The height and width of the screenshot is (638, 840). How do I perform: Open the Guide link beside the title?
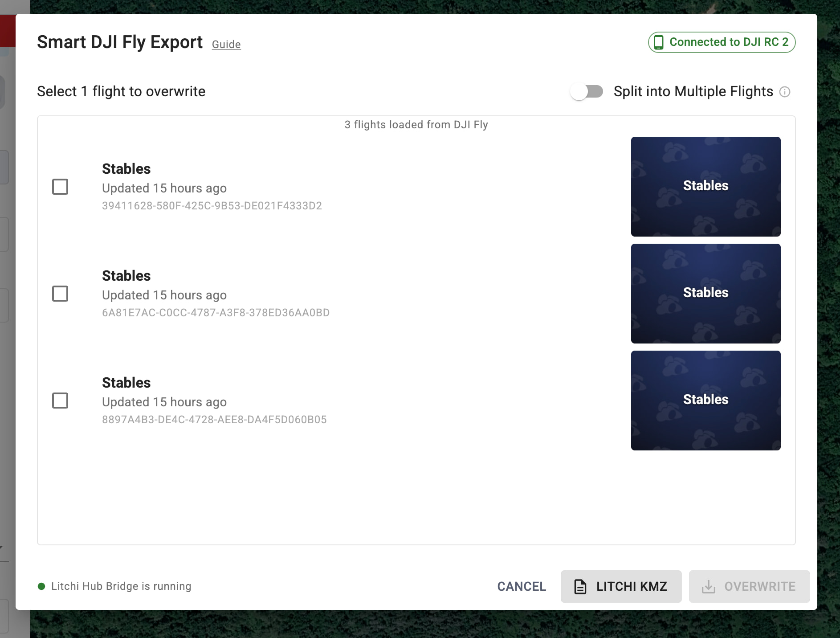tap(226, 45)
